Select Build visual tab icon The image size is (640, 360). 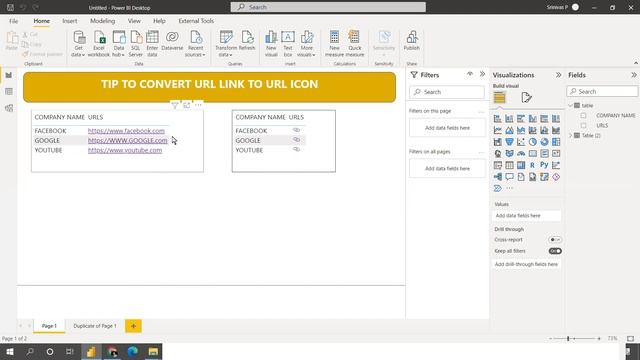click(500, 98)
